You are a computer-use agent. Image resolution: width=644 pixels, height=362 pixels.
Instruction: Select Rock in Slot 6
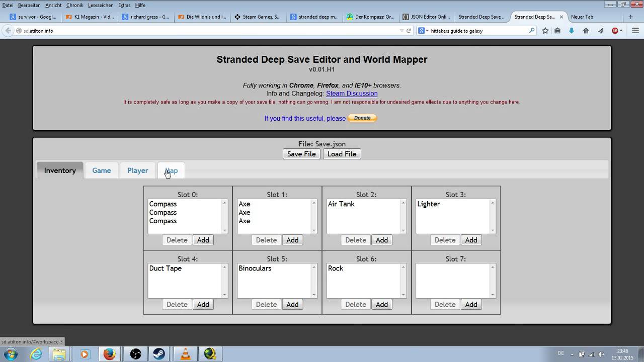click(336, 268)
